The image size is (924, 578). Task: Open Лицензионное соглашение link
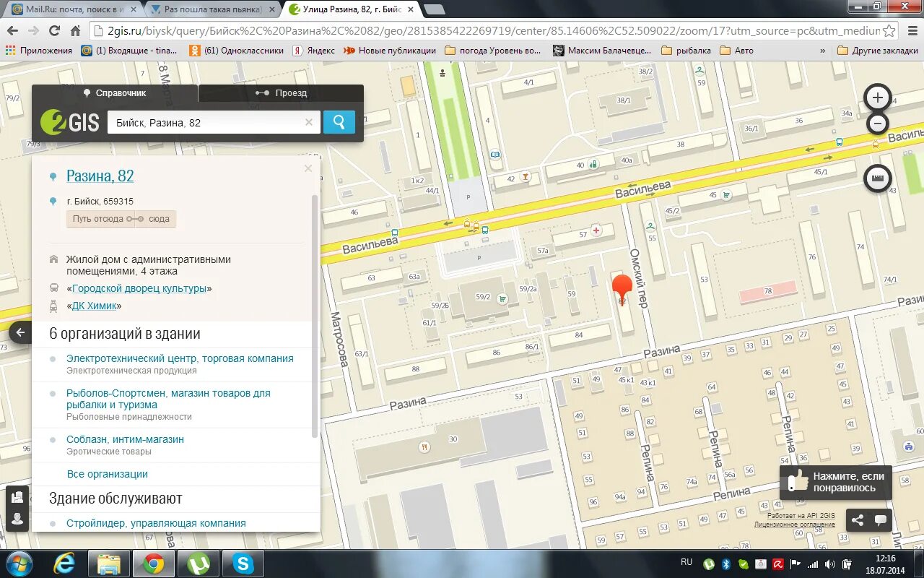click(795, 525)
